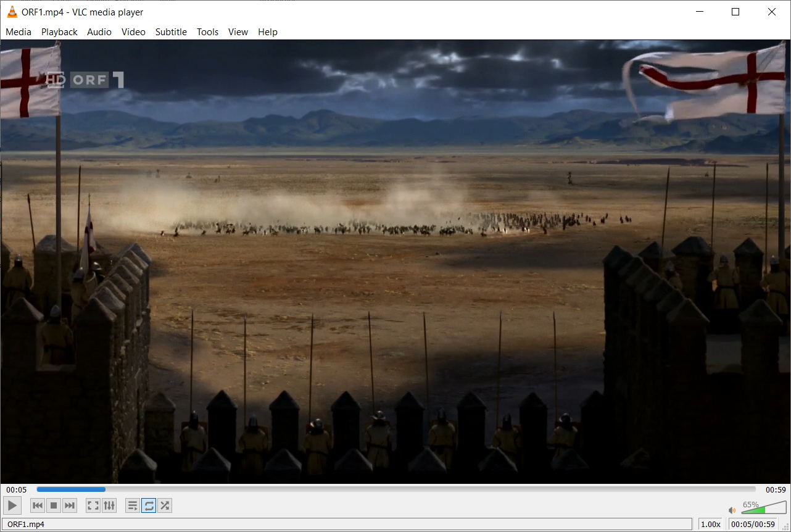
Task: Open the Audio menu
Action: click(99, 32)
